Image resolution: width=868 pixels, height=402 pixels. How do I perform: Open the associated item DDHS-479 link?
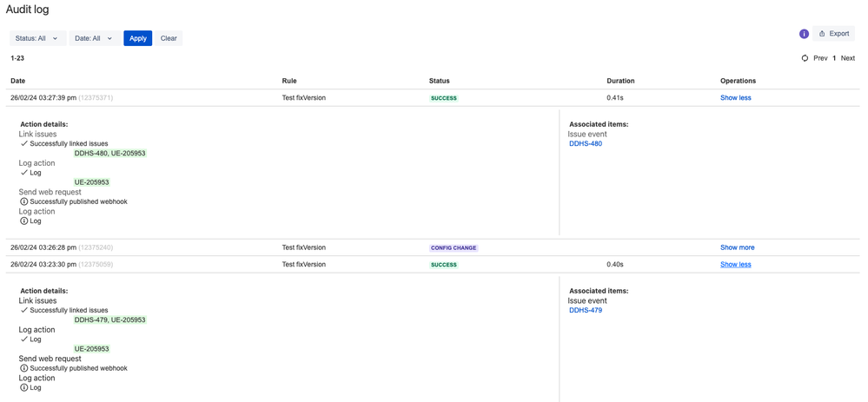coord(585,311)
